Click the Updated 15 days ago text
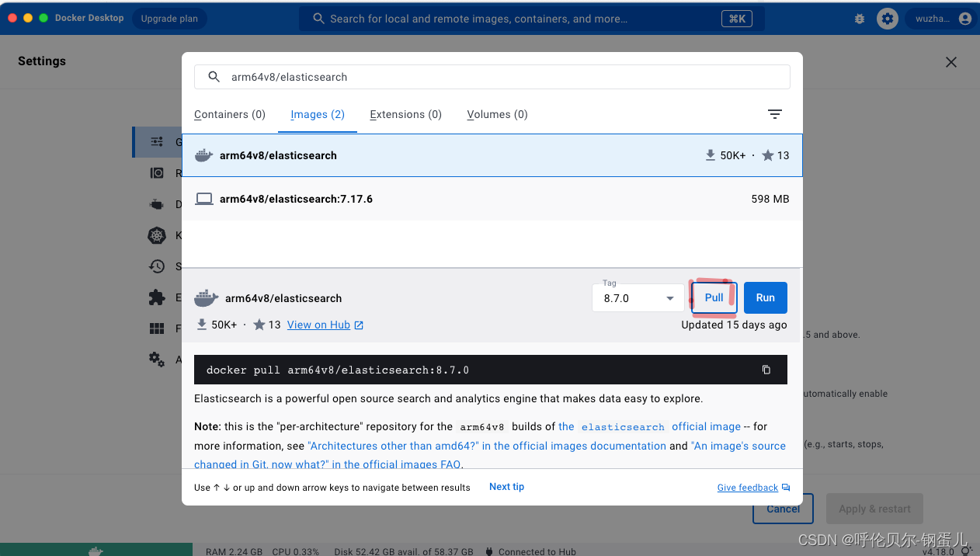The image size is (980, 556). 734,325
